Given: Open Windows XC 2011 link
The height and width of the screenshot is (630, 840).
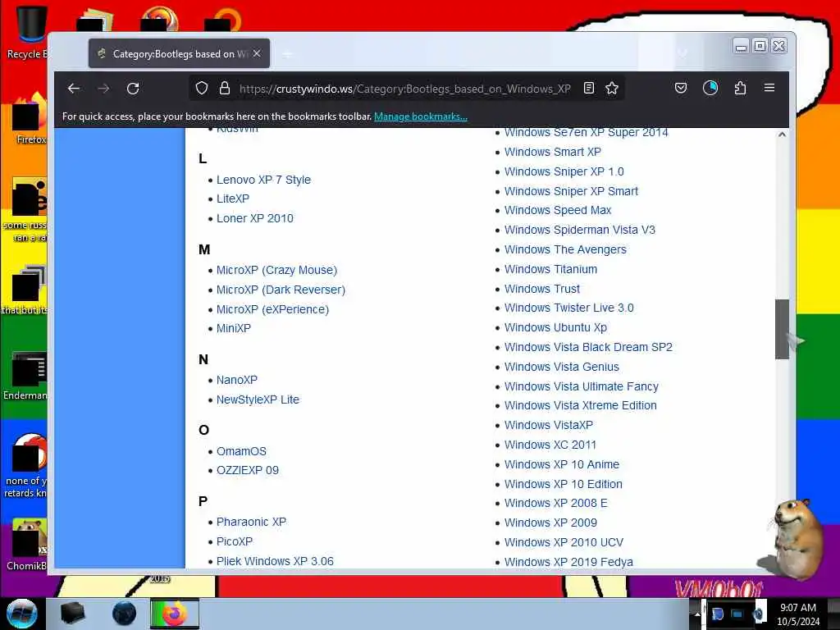Looking at the screenshot, I should click(550, 445).
